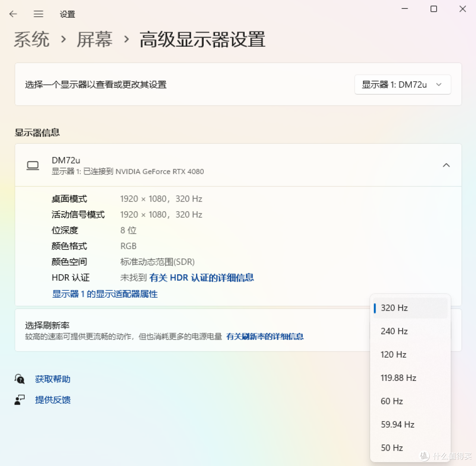Go back with the back arrow
The height and width of the screenshot is (466, 476).
[13, 14]
